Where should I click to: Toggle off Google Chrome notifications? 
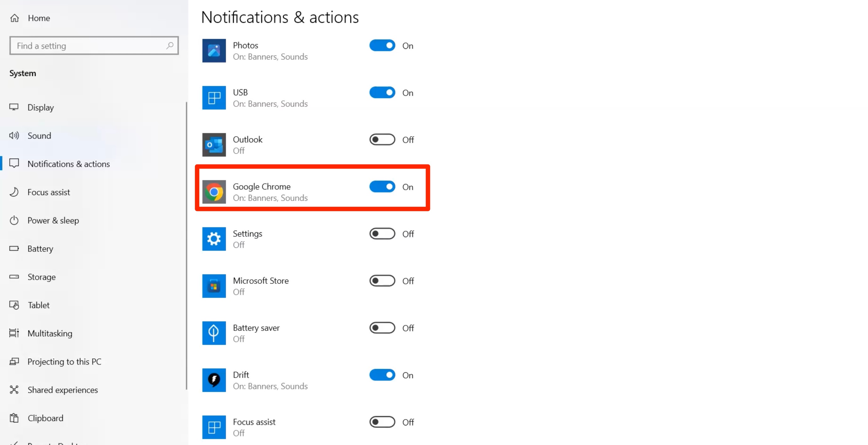(x=382, y=186)
